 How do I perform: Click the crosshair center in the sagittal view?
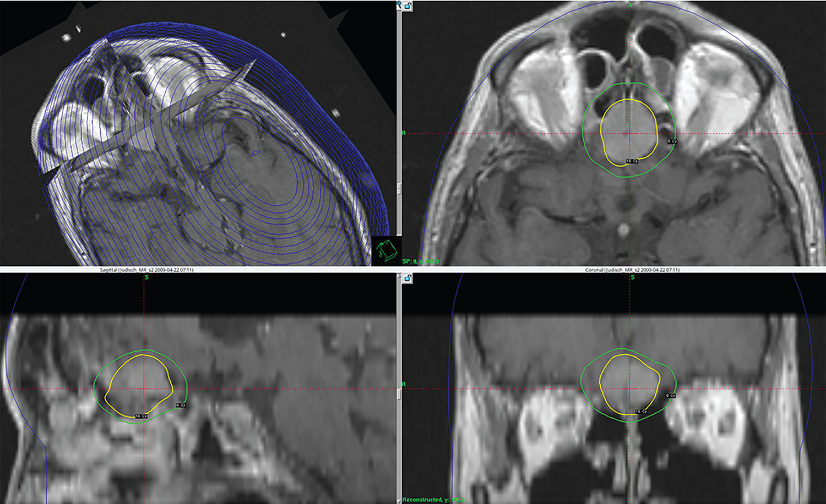145,388
